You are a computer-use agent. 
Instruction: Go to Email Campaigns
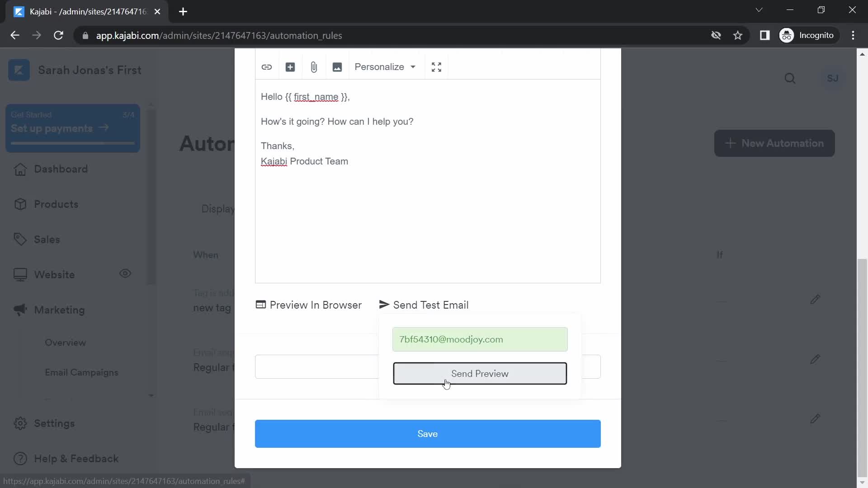point(81,372)
